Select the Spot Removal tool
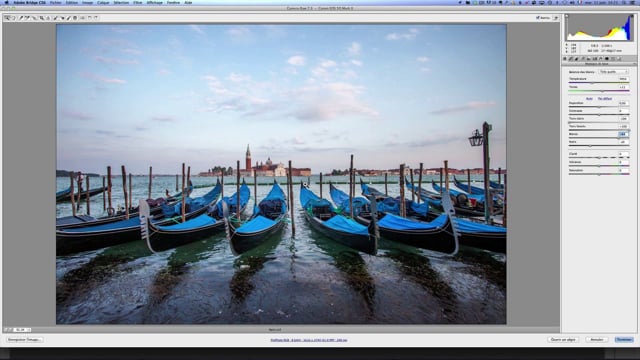The image size is (640, 360). click(x=56, y=18)
